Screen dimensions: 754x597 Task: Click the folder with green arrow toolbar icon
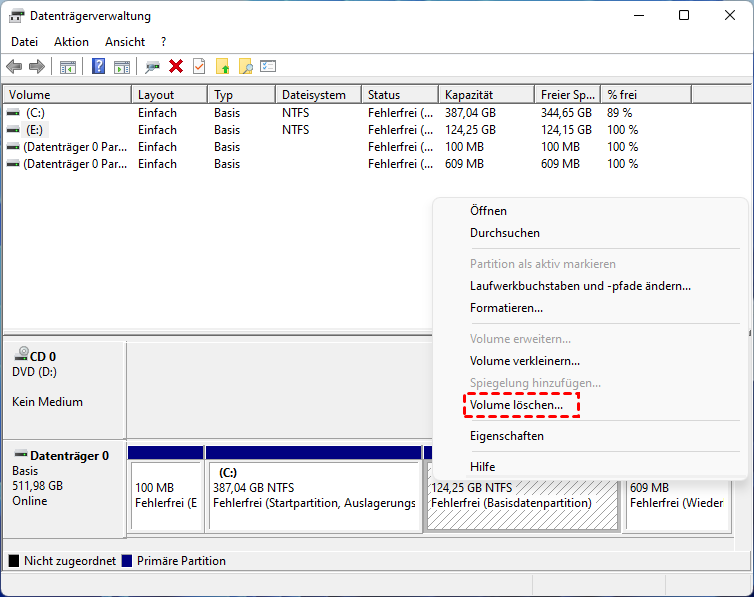coord(222,66)
